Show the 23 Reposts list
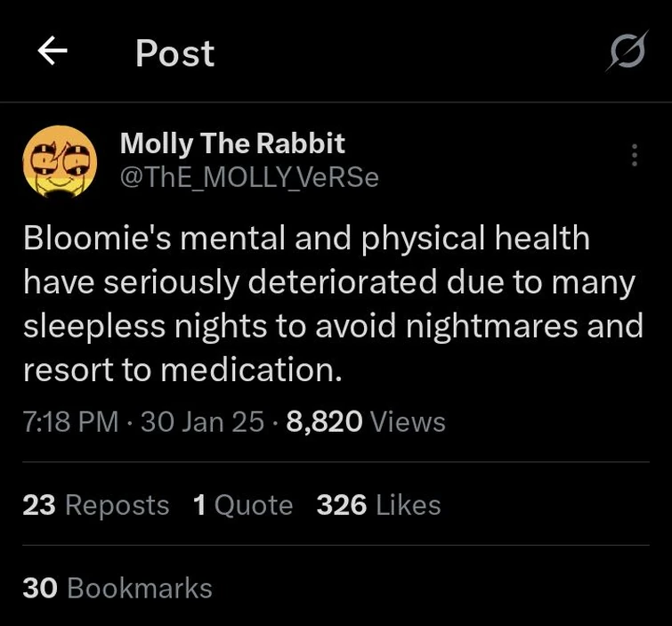672x626 pixels. coord(95,505)
